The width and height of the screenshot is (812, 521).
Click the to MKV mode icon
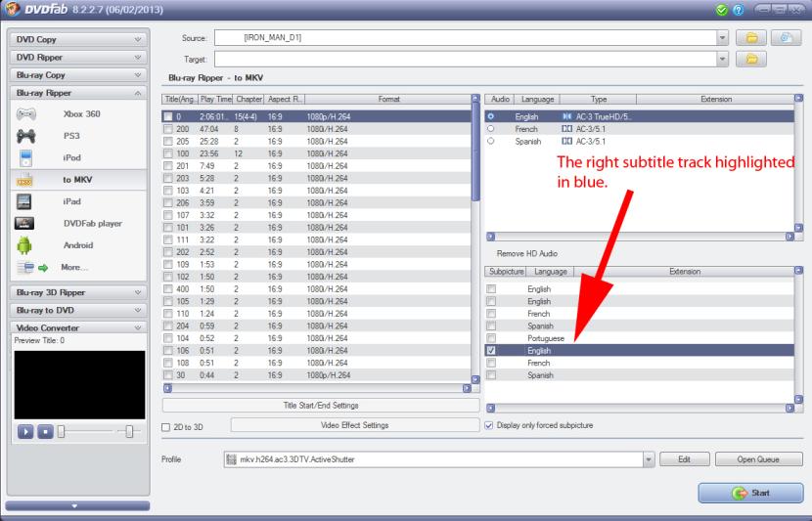[24, 180]
